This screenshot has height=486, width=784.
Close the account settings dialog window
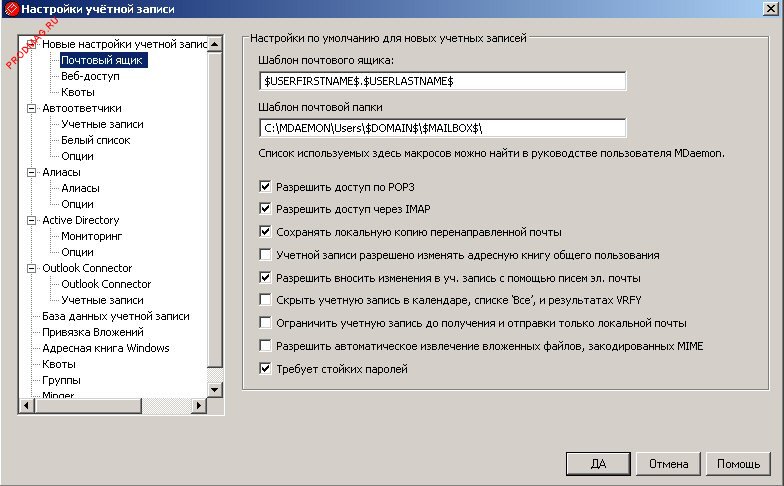pyautogui.click(x=771, y=9)
